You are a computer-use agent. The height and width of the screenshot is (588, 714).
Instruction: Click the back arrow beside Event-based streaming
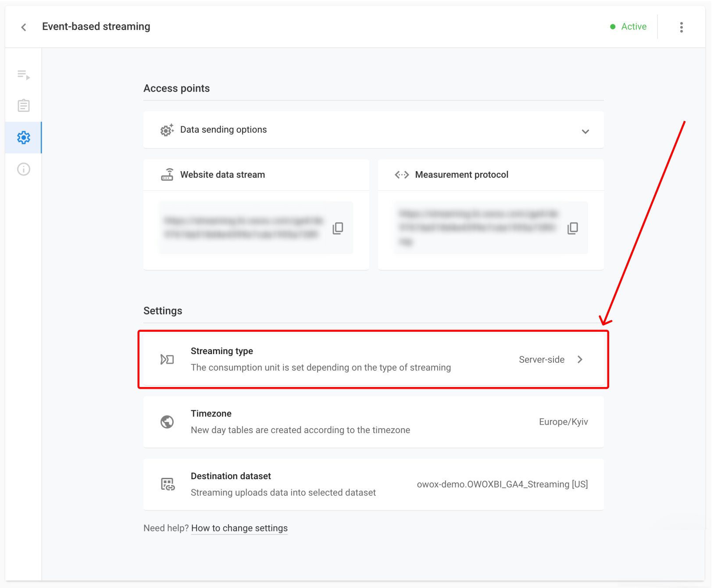(23, 27)
